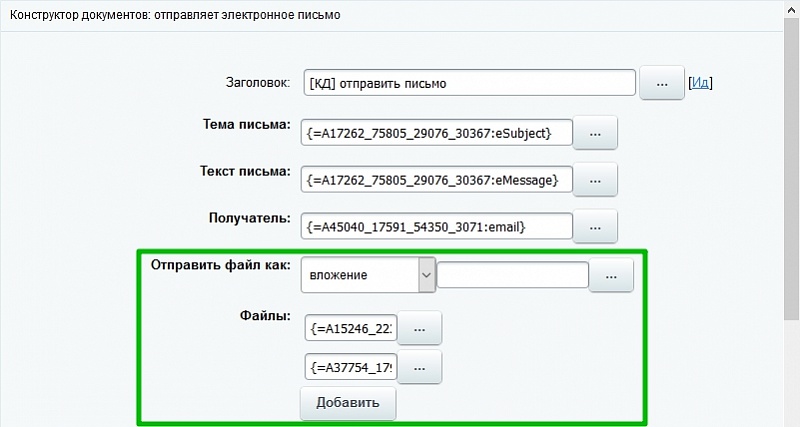Open the [Ид] link
Viewport: 800px width, 427px height.
700,84
